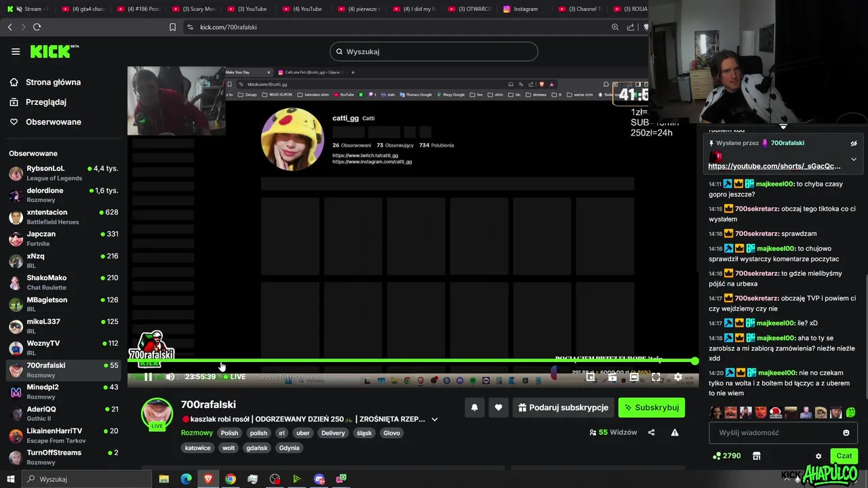Click the Delivery tag

coord(333,433)
